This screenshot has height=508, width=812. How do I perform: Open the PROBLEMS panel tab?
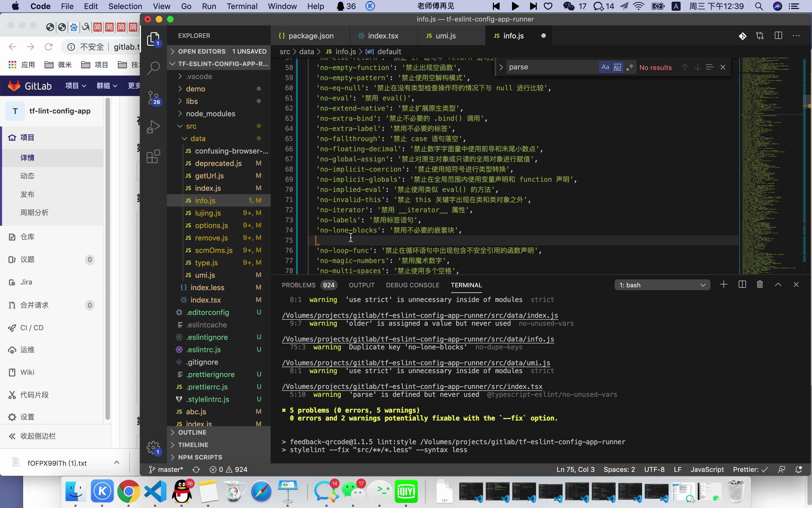[309, 285]
